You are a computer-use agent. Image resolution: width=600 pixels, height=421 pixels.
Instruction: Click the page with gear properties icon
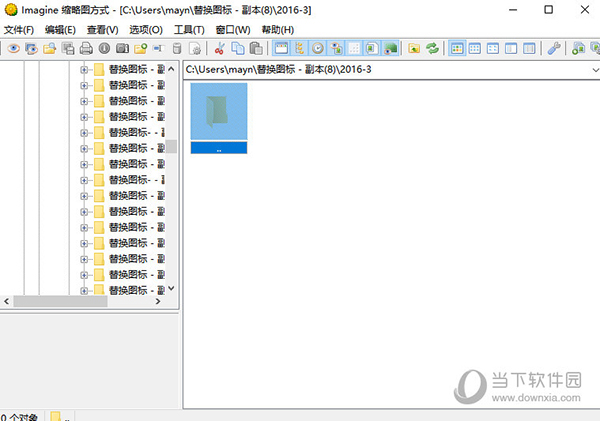click(x=195, y=49)
